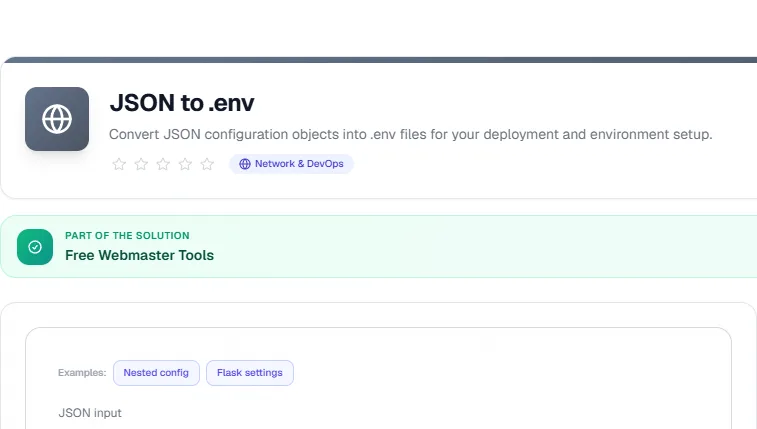
Task: Open the Free Webmaster Tools solution
Action: (140, 255)
